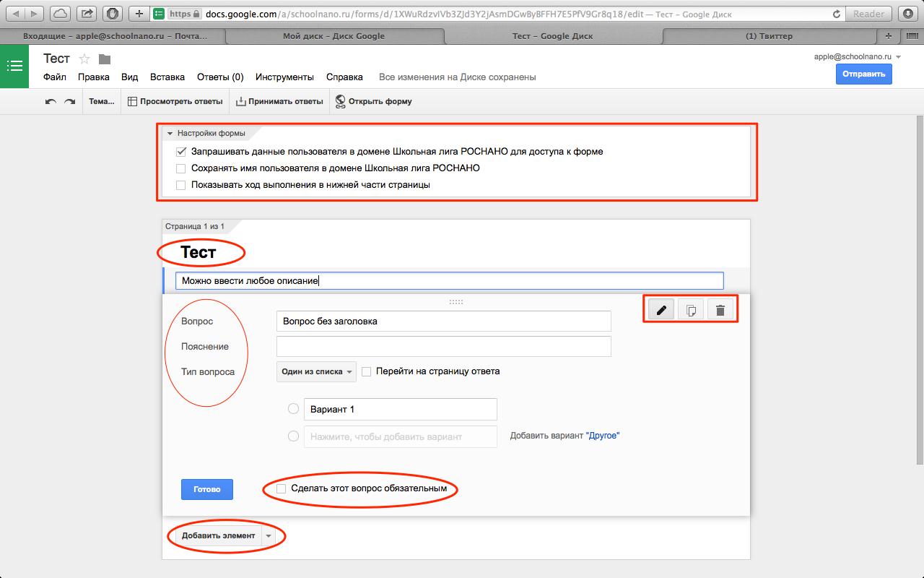The height and width of the screenshot is (578, 924).
Task: Open the Ответы (0) menu
Action: tap(220, 77)
